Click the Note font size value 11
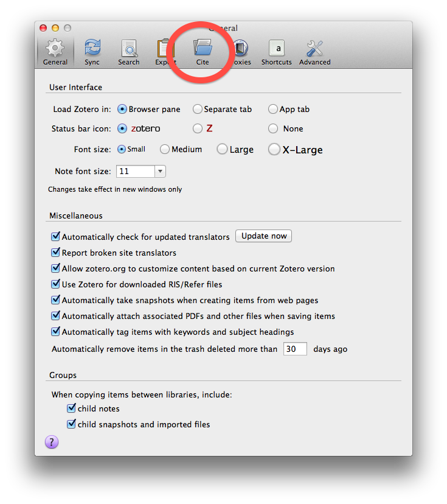Viewport: 447px width, 504px height. 135,171
